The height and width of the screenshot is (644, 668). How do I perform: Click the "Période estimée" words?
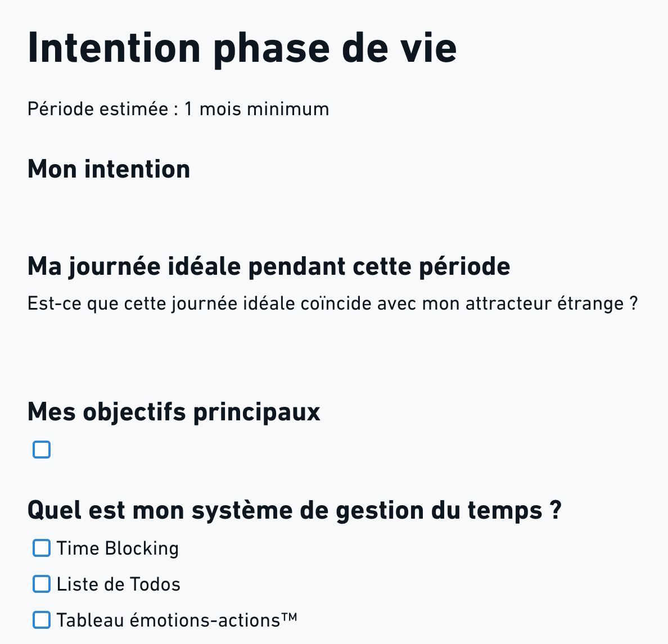[98, 109]
